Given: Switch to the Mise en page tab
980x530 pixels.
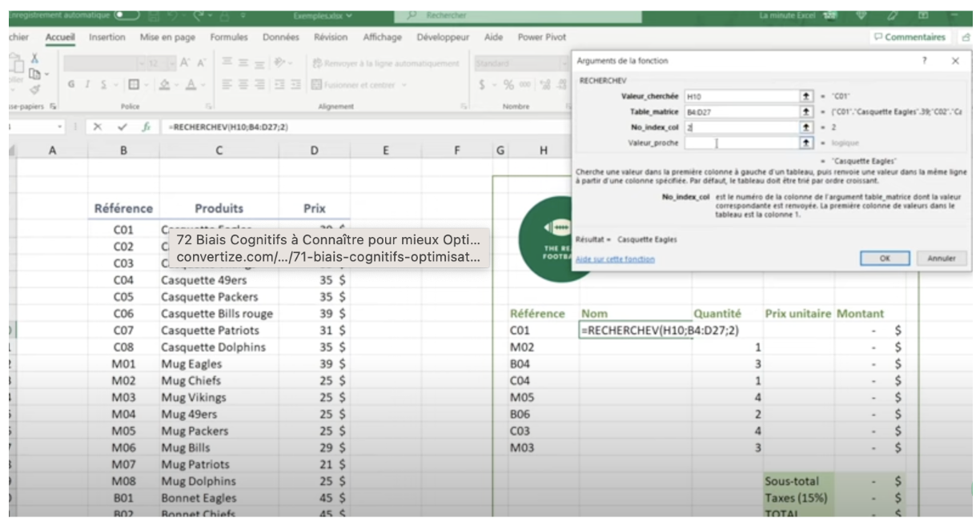Looking at the screenshot, I should pos(167,37).
